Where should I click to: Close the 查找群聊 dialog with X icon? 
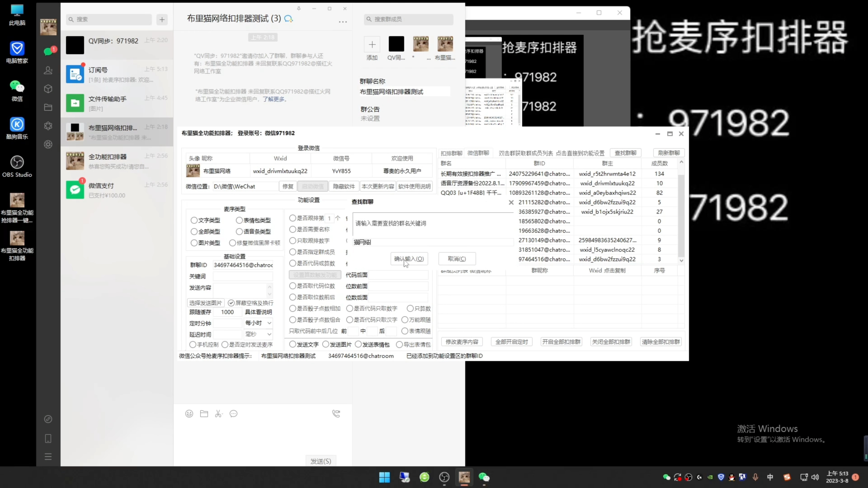tap(511, 202)
